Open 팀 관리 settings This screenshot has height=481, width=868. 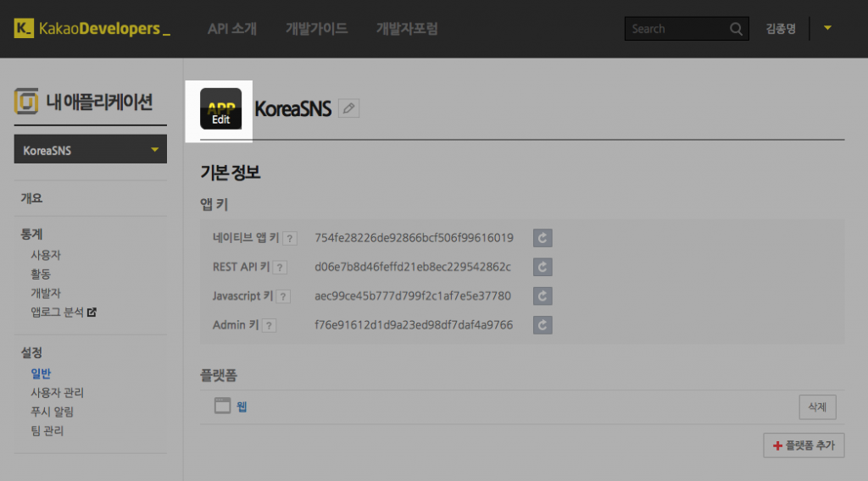[47, 431]
